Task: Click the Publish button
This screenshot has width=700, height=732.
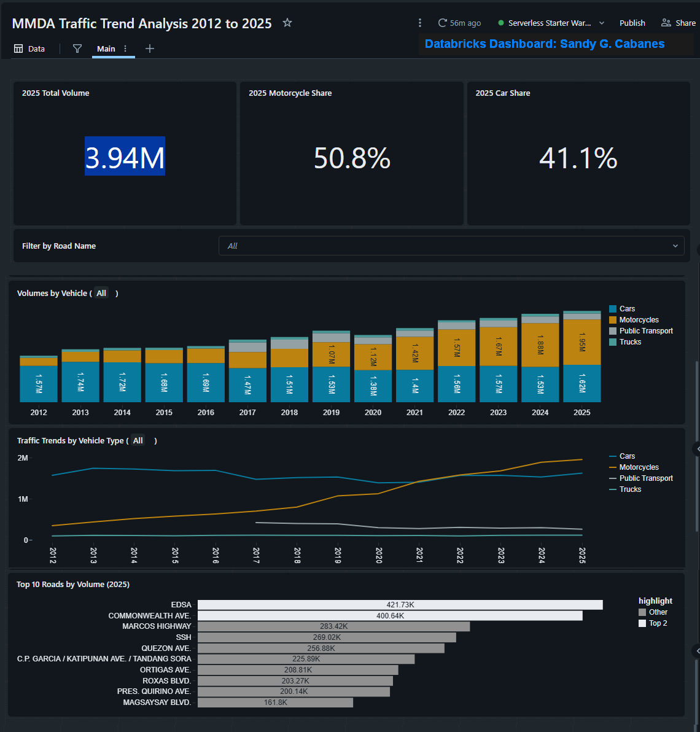Action: tap(632, 23)
